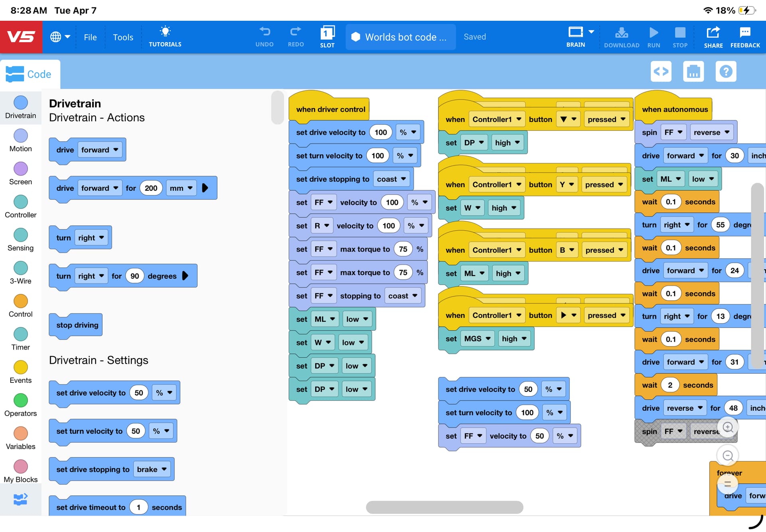Click the horizontal workspace scrollbar
This screenshot has height=532, width=766.
tap(444, 507)
